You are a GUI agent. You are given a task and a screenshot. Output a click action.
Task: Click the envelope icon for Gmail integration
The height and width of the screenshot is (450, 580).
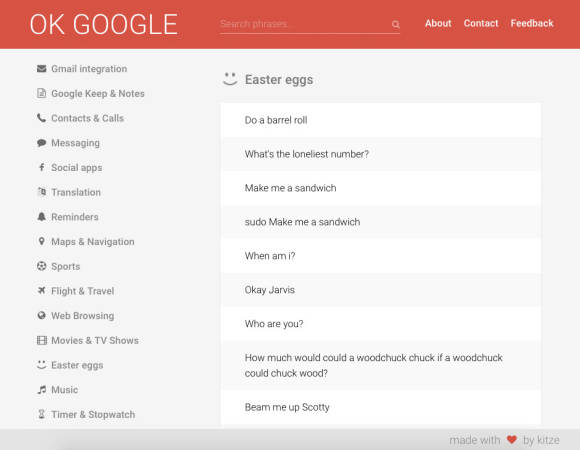point(42,69)
